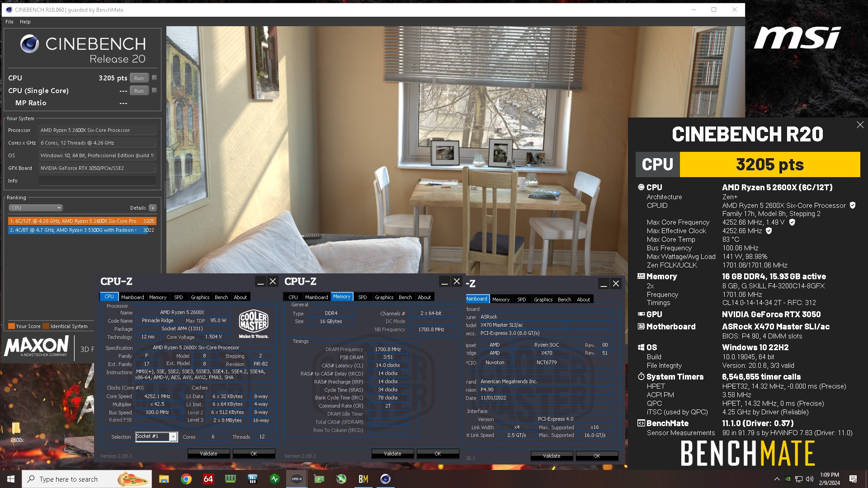This screenshot has width=868, height=488.
Task: Click the Cinebench logo sphere icon
Action: click(30, 44)
